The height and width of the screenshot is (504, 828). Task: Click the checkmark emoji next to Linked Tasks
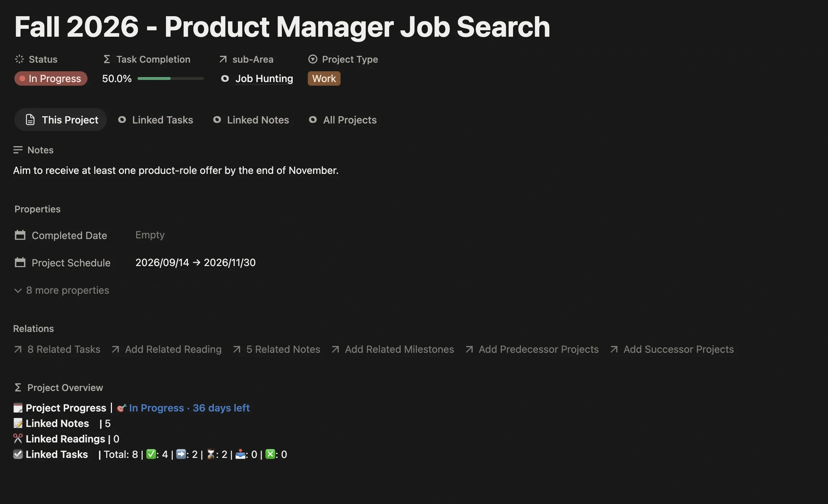pos(18,454)
